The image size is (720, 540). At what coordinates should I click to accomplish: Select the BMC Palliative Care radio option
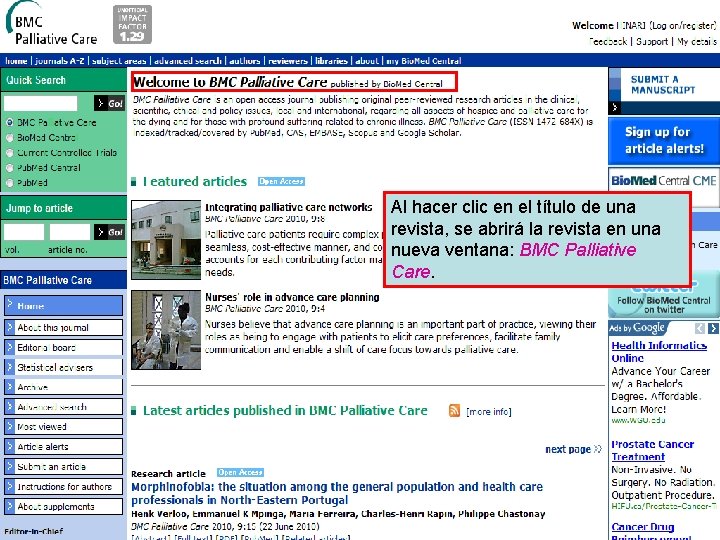[x=10, y=123]
